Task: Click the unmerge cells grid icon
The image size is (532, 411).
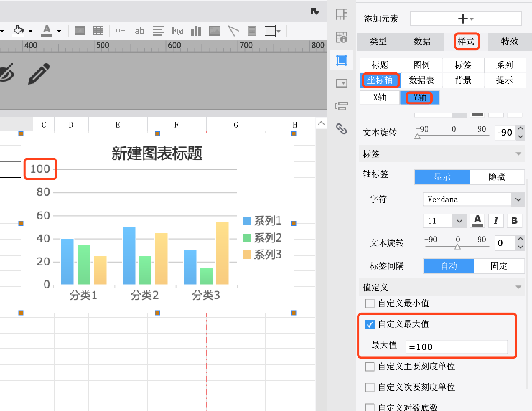Action: [x=98, y=31]
